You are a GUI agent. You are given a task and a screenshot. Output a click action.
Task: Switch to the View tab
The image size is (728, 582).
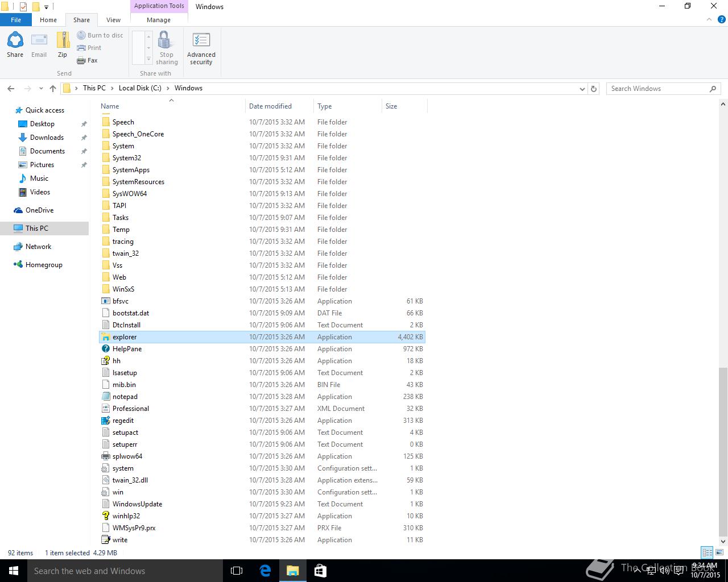click(x=113, y=20)
